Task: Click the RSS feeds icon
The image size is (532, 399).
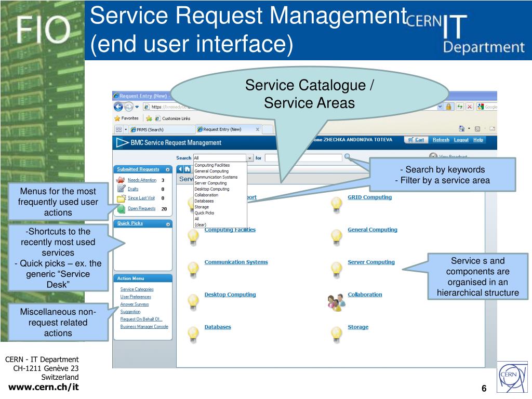Action: (477, 129)
